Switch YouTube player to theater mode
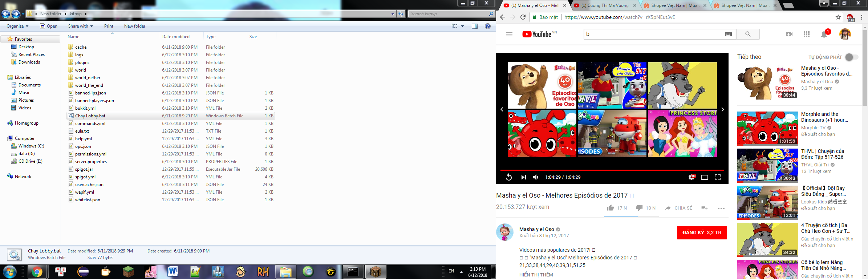The height and width of the screenshot is (279, 868). click(x=705, y=177)
